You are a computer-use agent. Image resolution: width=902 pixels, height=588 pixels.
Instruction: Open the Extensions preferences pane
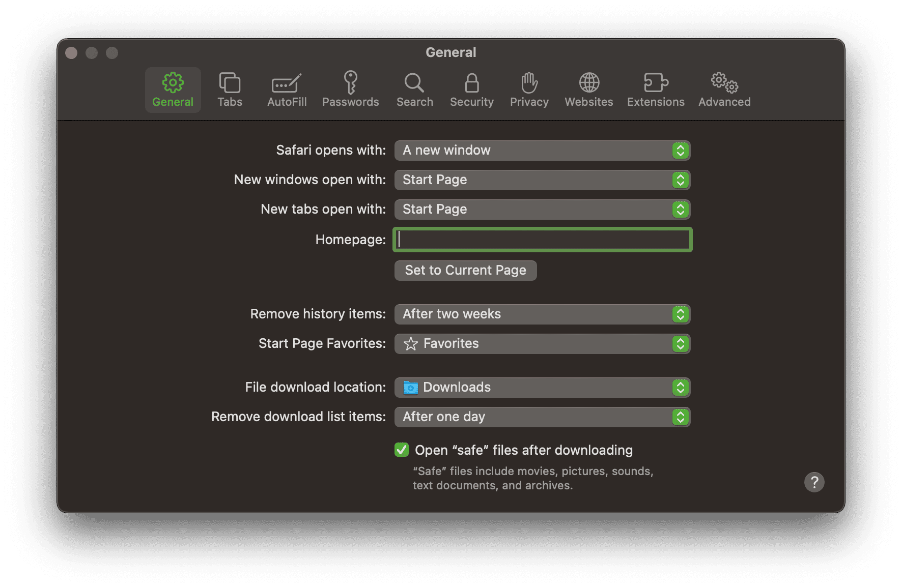pyautogui.click(x=656, y=90)
